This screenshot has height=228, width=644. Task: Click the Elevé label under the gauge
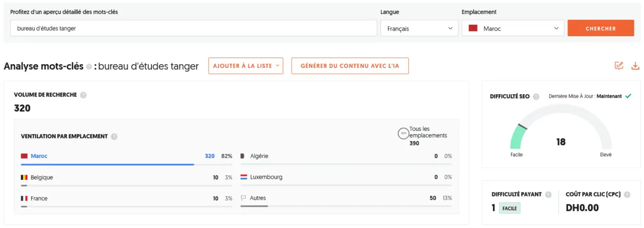coord(605,155)
